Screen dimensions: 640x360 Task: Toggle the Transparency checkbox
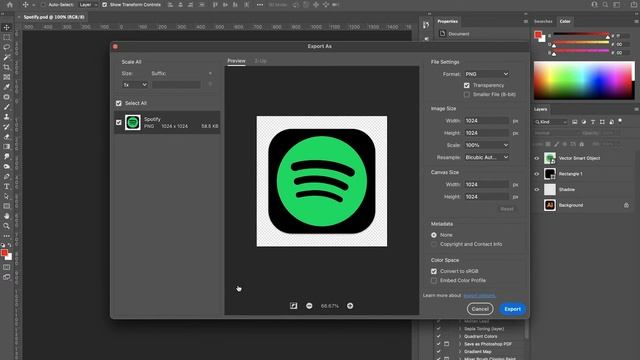coord(467,85)
